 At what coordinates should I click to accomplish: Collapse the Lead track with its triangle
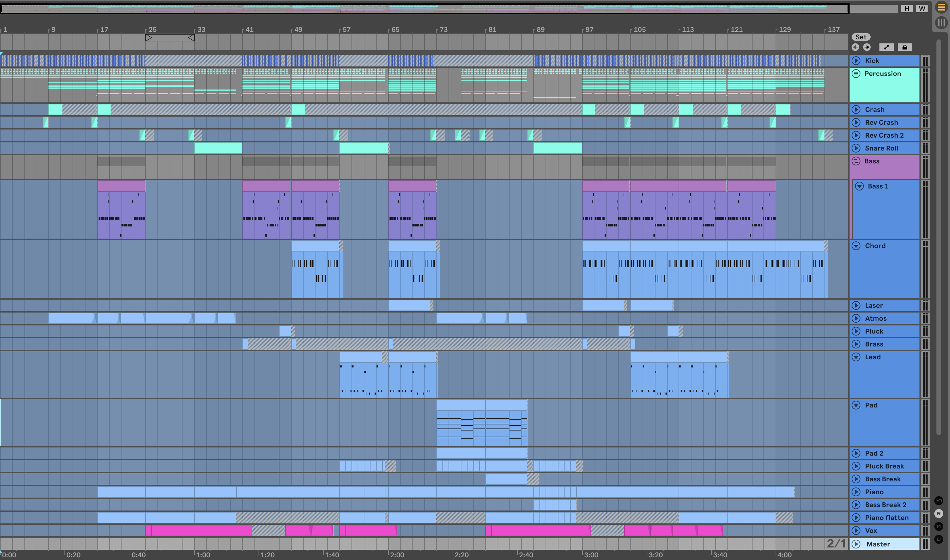point(856,357)
